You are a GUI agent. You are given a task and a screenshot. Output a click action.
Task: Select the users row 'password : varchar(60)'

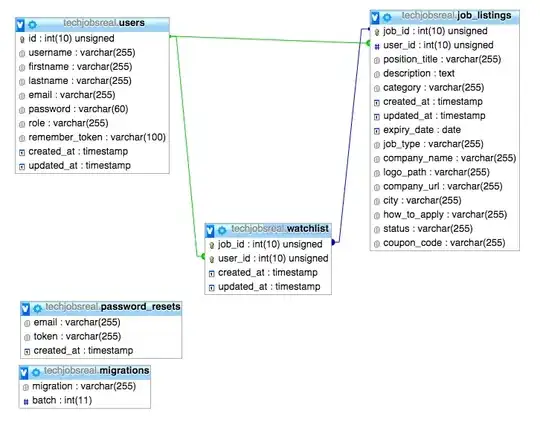point(92,109)
